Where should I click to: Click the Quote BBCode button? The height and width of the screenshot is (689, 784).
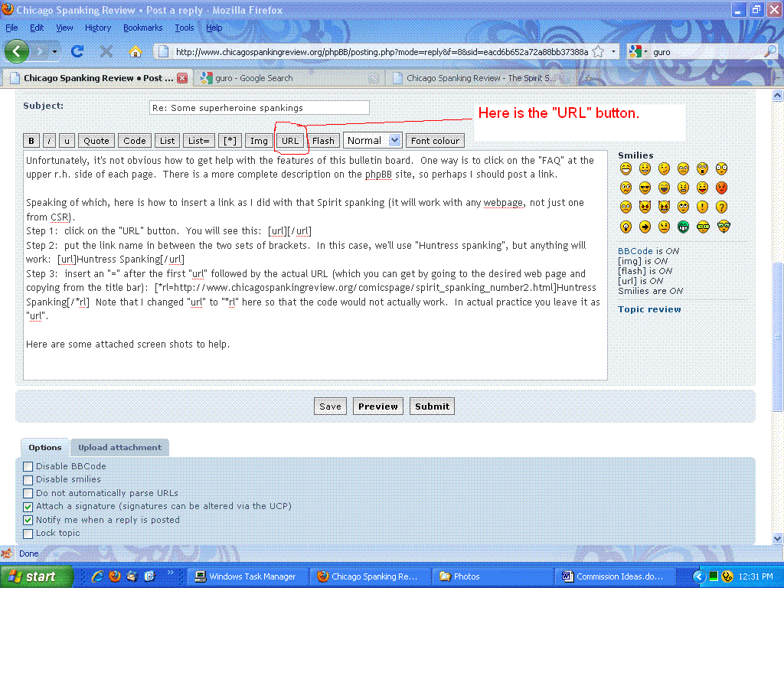click(96, 141)
